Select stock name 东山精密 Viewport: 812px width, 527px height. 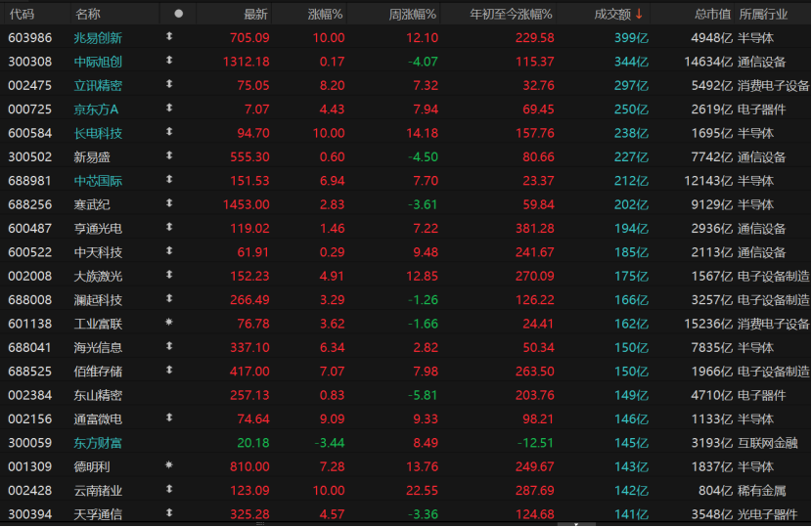coord(98,395)
